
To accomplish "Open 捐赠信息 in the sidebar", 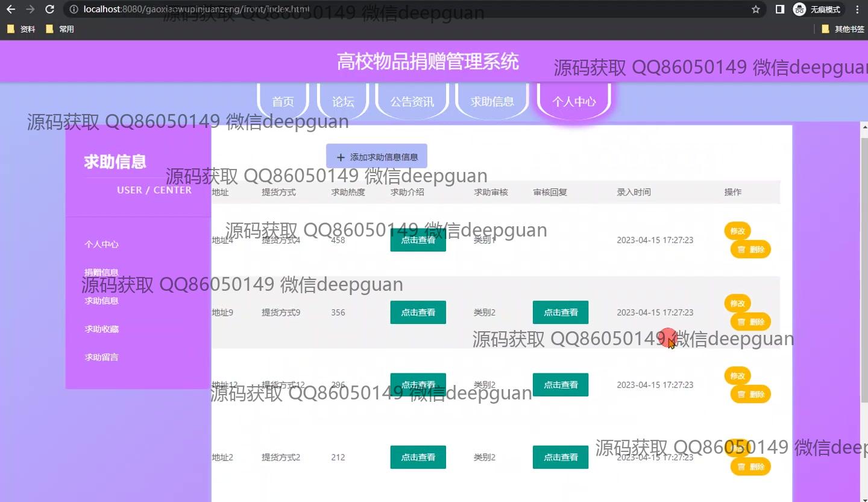I will (101, 273).
